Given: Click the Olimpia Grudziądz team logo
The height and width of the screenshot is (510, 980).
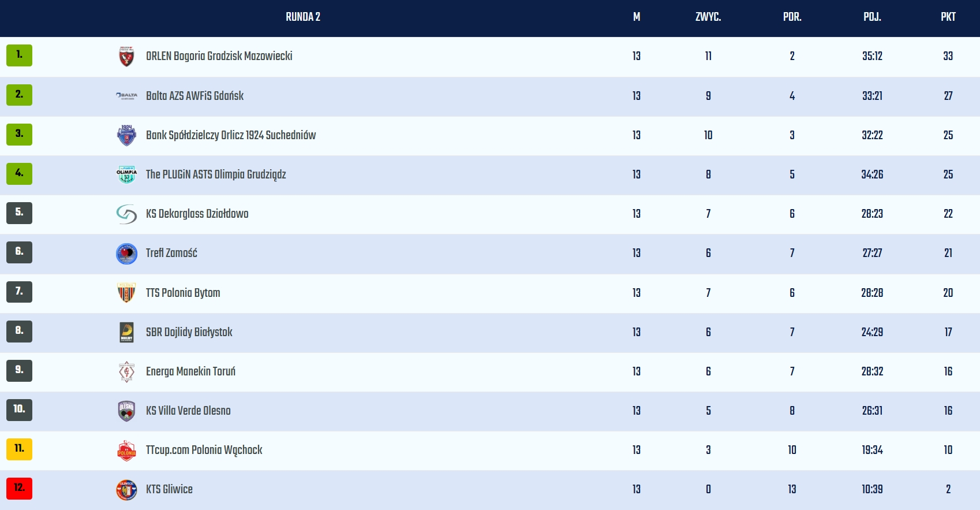Looking at the screenshot, I should tap(126, 174).
